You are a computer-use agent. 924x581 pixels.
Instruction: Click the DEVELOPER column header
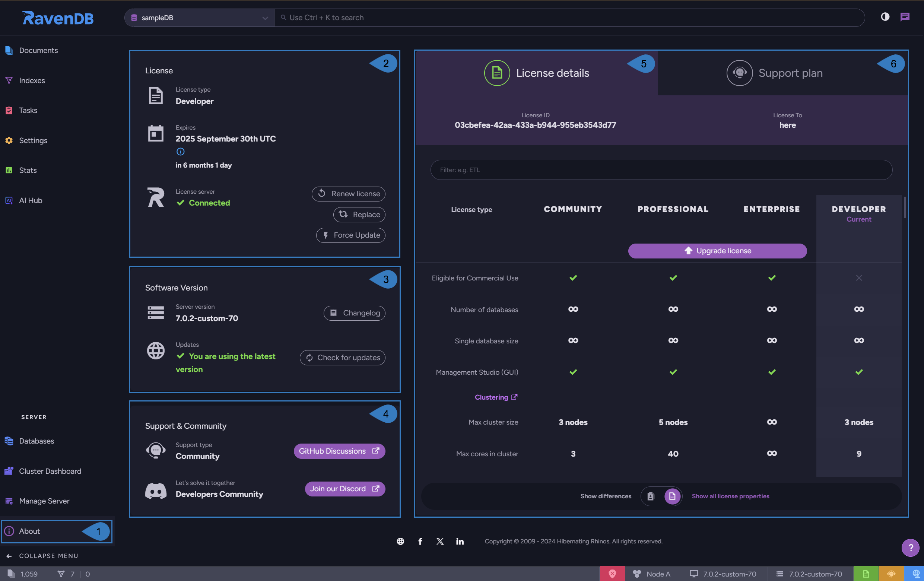point(859,209)
